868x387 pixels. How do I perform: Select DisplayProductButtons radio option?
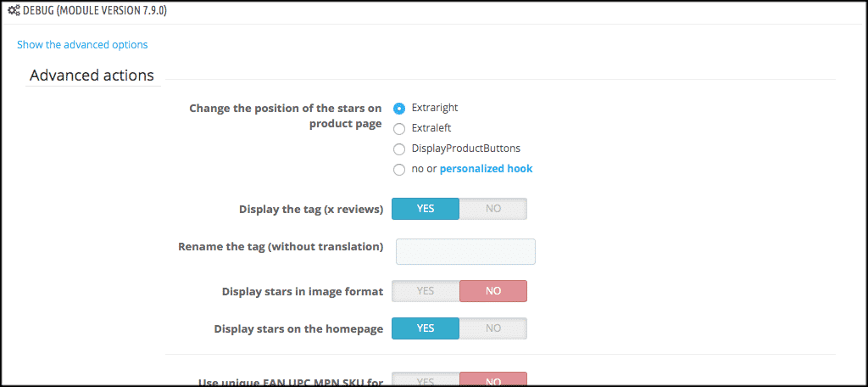(x=399, y=149)
